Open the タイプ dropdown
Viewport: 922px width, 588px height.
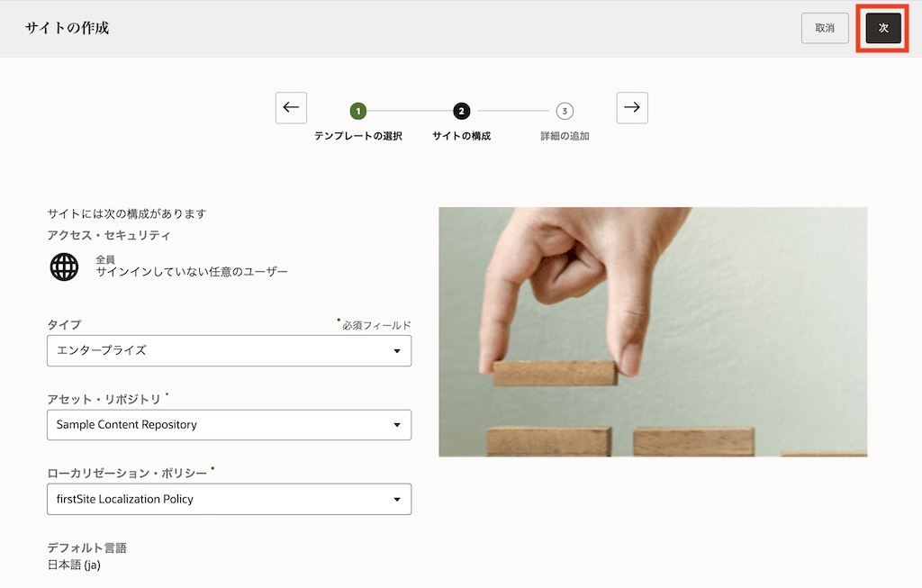tap(229, 350)
